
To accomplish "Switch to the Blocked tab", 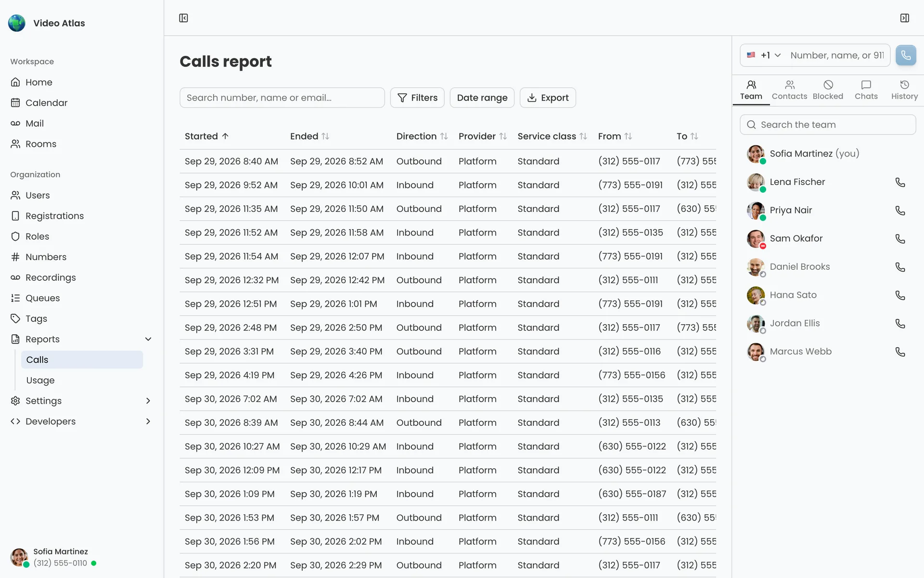I will pyautogui.click(x=828, y=91).
